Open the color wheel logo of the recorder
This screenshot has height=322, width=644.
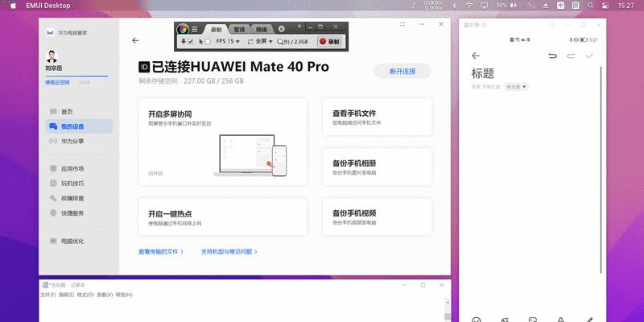click(x=183, y=29)
